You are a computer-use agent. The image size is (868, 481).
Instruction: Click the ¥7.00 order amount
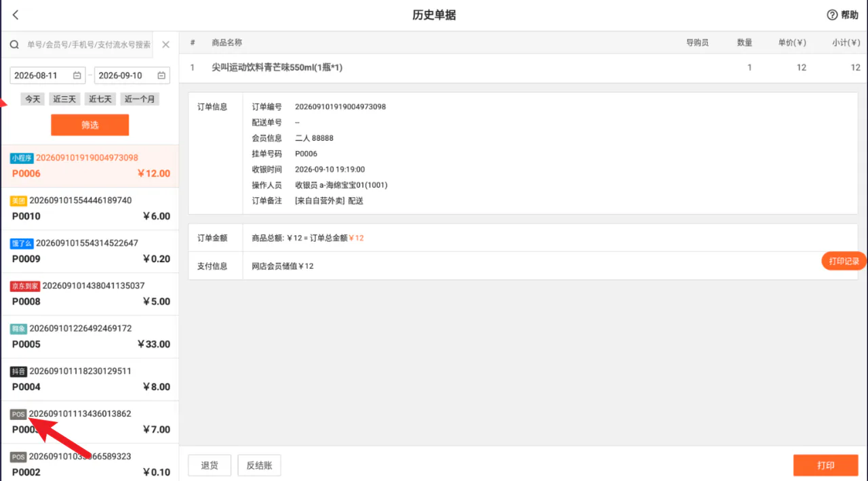coord(157,430)
